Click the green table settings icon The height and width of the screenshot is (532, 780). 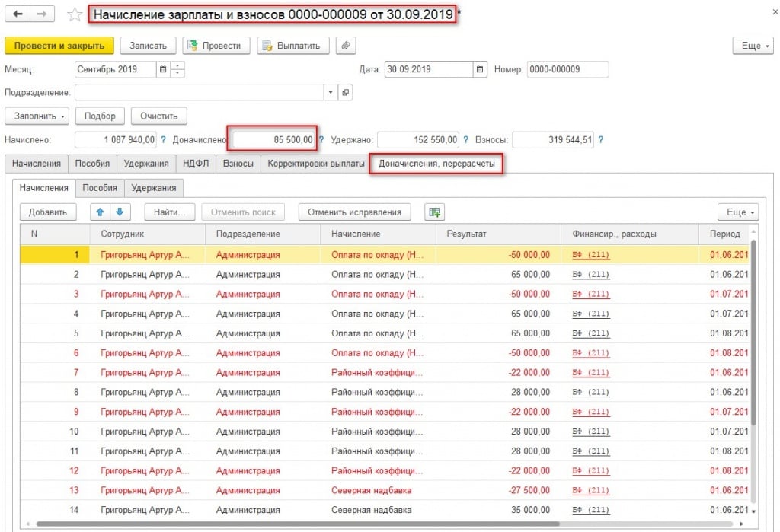point(434,212)
